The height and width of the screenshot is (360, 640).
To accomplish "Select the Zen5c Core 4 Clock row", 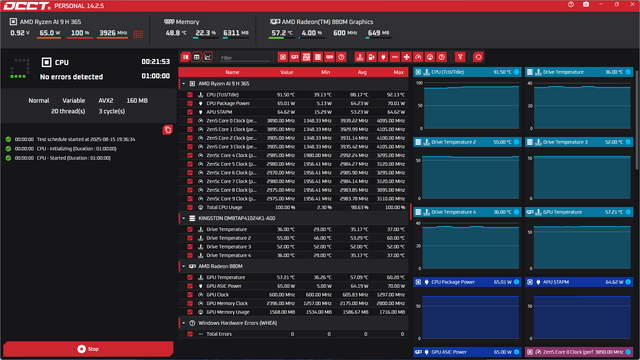I will [x=293, y=156].
